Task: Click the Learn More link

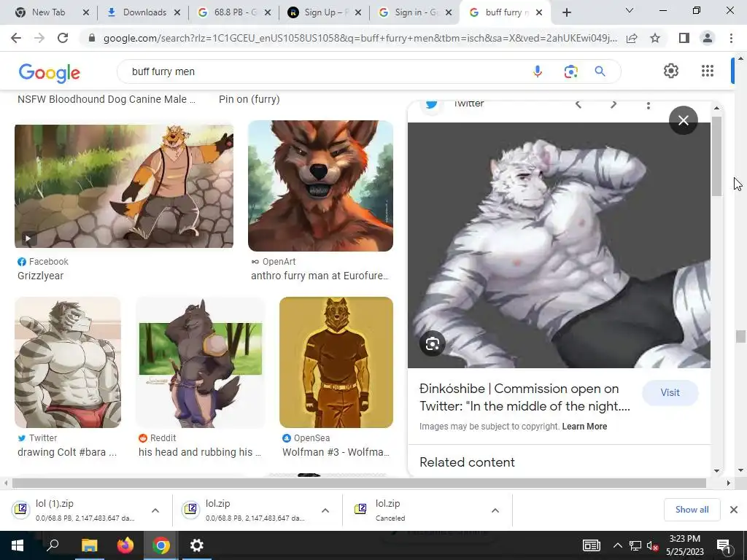Action: [x=584, y=427]
